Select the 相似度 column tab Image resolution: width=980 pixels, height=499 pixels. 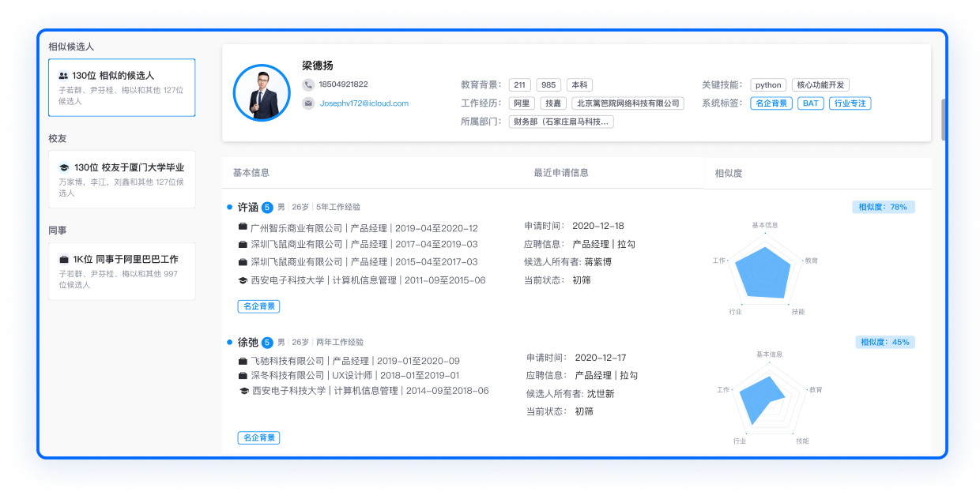pos(728,174)
